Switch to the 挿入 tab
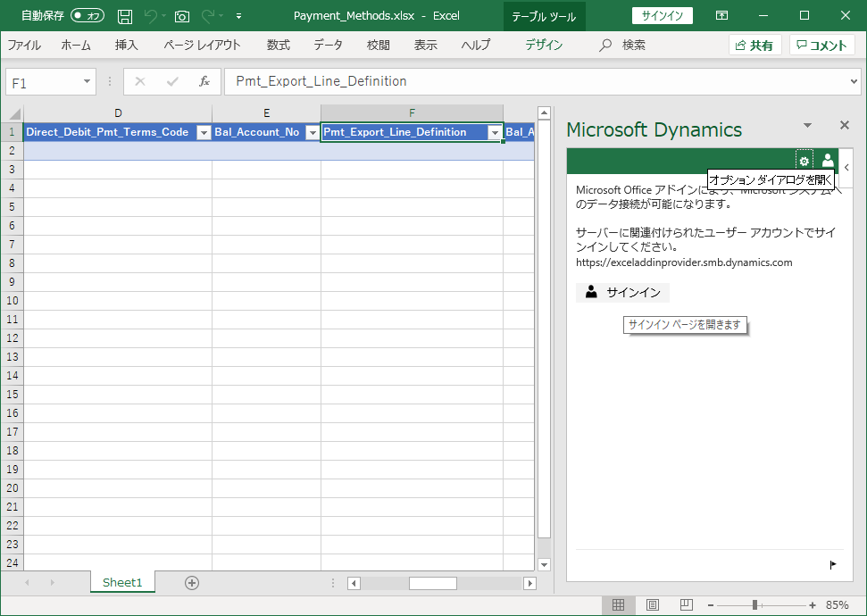This screenshot has height=616, width=867. tap(126, 45)
